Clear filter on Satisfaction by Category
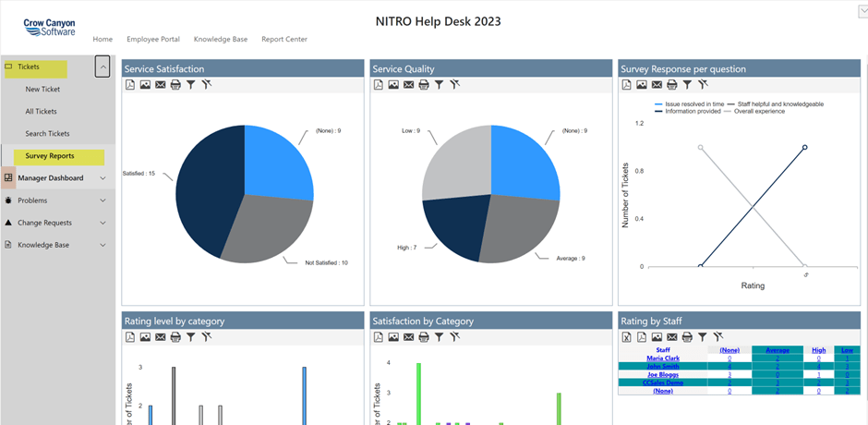This screenshot has width=868, height=425. (x=455, y=336)
